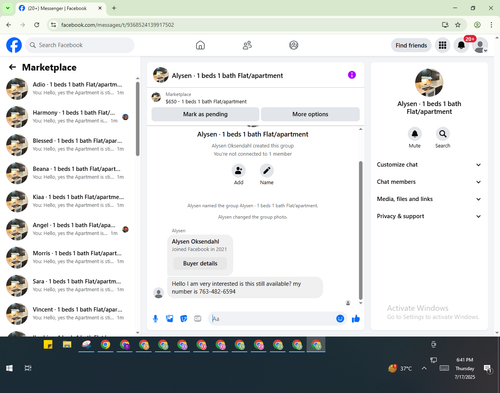
Task: Click the conversation list scrollbar
Action: (x=137, y=119)
